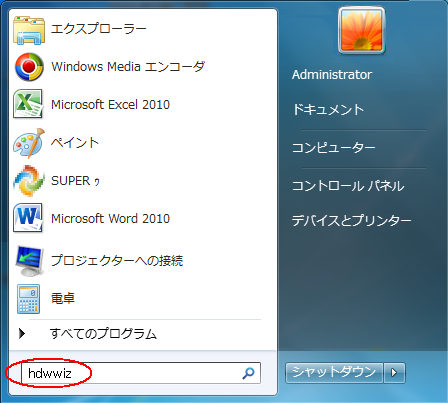Start the Paint (ペイント) palette icon
Screen dimensions: 448x403
pyautogui.click(x=29, y=143)
